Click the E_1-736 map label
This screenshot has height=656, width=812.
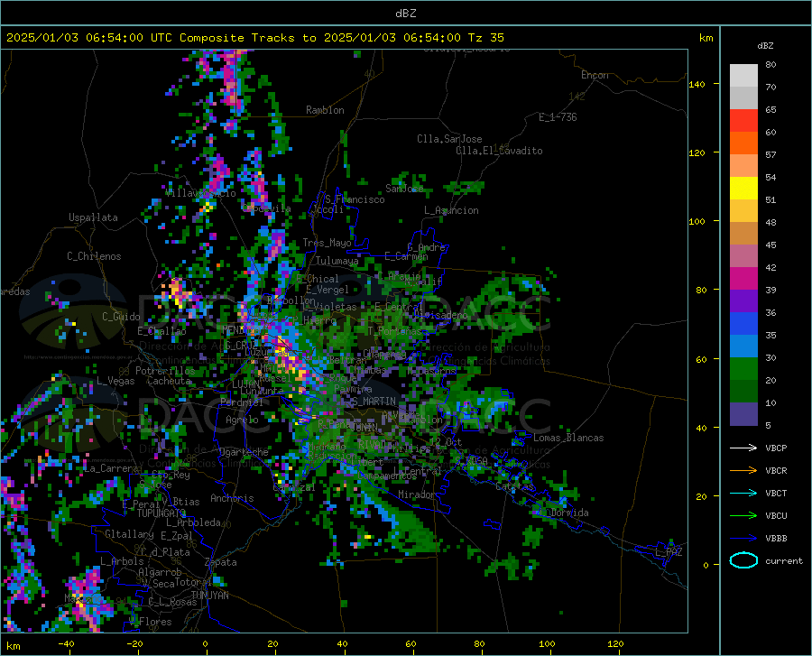pyautogui.click(x=558, y=117)
